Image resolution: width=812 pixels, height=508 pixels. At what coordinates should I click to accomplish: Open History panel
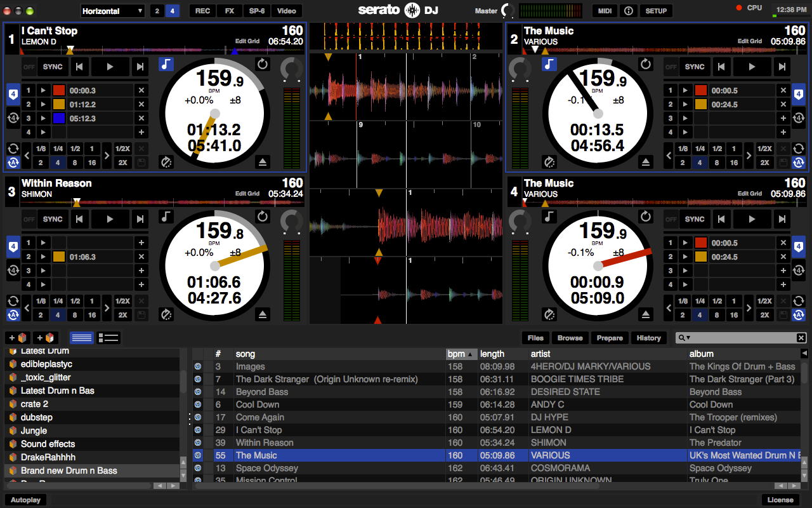(648, 338)
